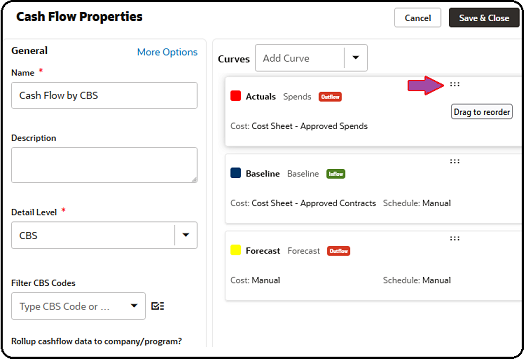Click the Outflow badge on Forecast curve
Image resolution: width=526 pixels, height=361 pixels.
338,251
